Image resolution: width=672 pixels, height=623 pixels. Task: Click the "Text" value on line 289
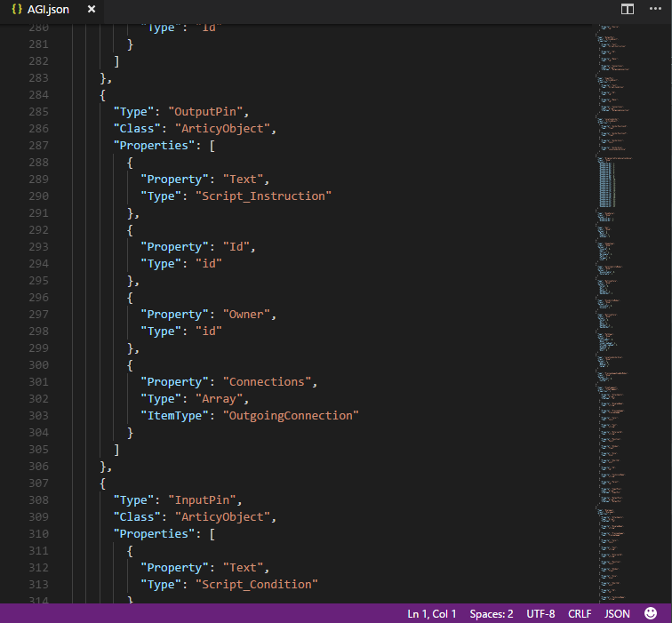(x=243, y=180)
